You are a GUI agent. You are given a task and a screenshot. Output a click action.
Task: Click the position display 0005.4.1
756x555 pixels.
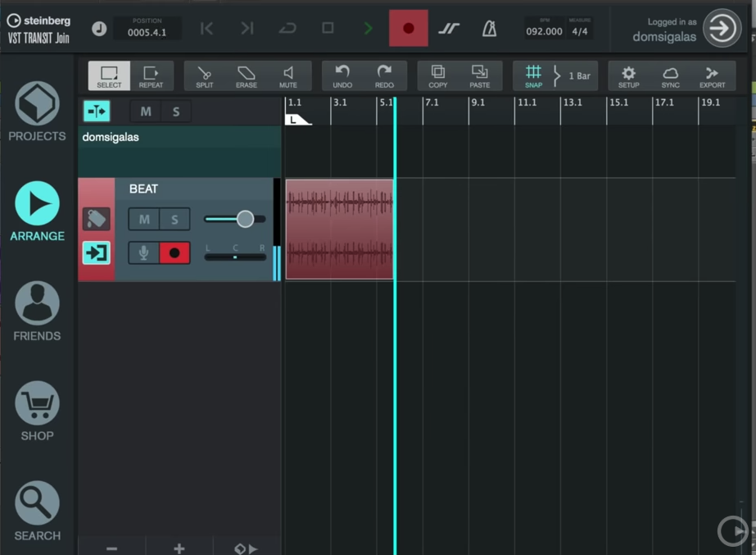tap(147, 29)
